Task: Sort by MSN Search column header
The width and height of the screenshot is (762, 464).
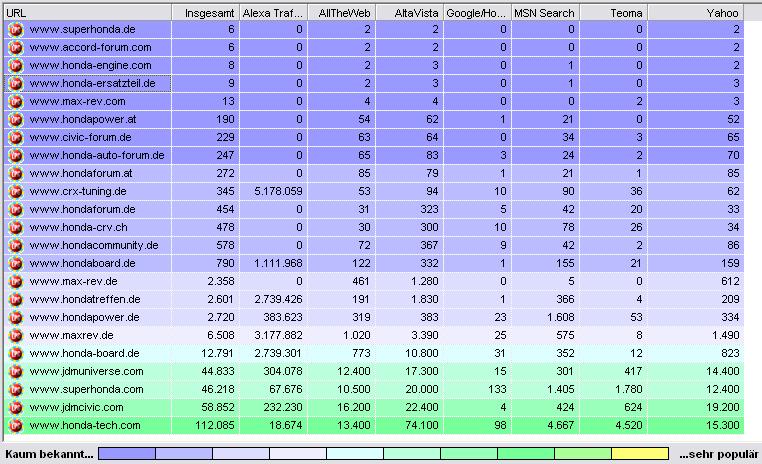Action: click(x=544, y=11)
